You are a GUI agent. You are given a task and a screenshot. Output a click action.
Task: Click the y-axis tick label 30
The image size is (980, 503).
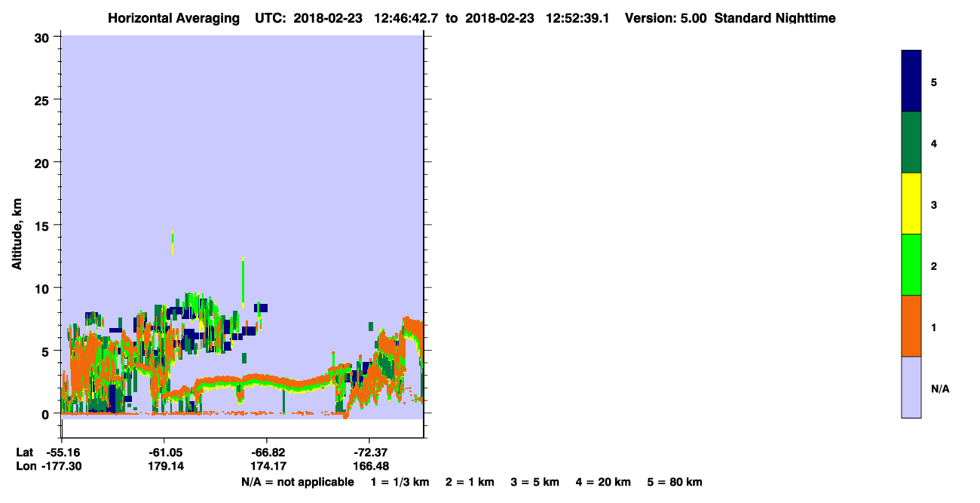point(44,37)
